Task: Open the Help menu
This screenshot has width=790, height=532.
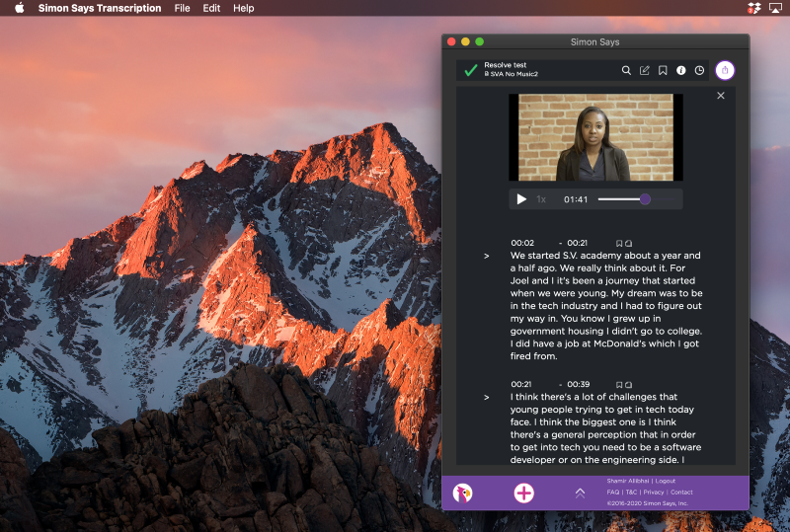Action: pyautogui.click(x=243, y=8)
